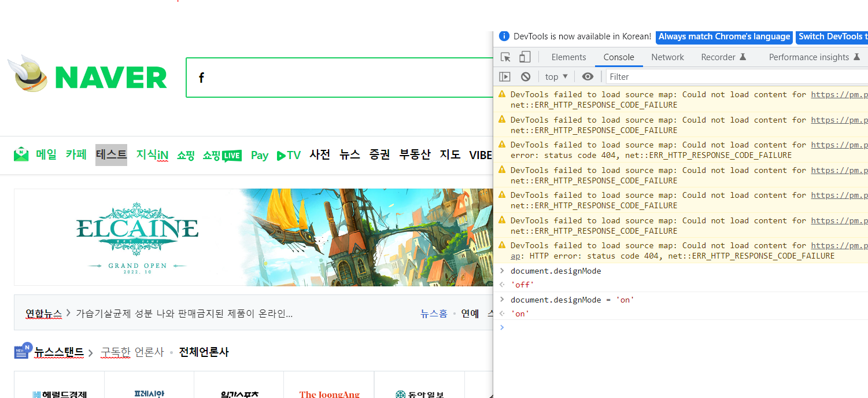Create live expression using eye icon
Screen dimensions: 868x398
pyautogui.click(x=588, y=76)
